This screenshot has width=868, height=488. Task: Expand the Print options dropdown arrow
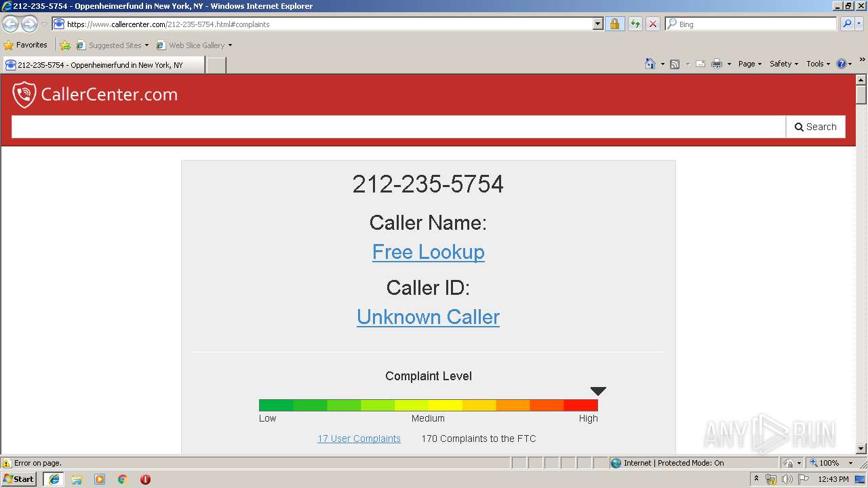click(729, 64)
